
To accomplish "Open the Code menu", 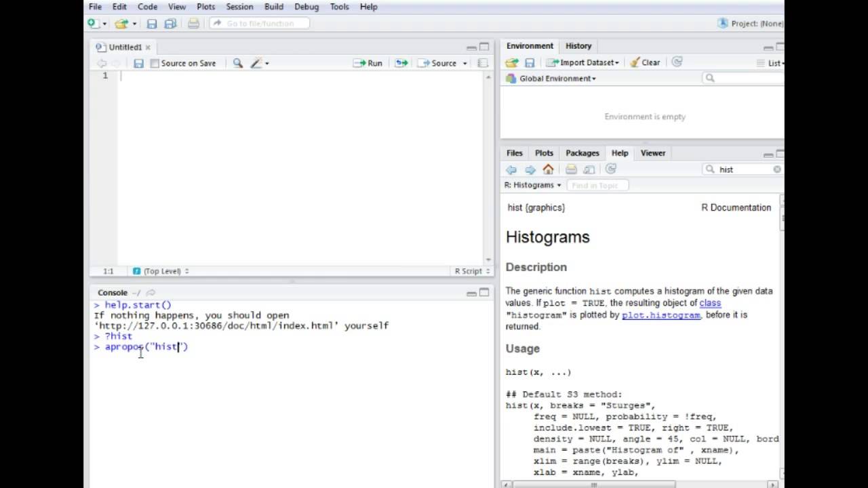I will (x=147, y=7).
